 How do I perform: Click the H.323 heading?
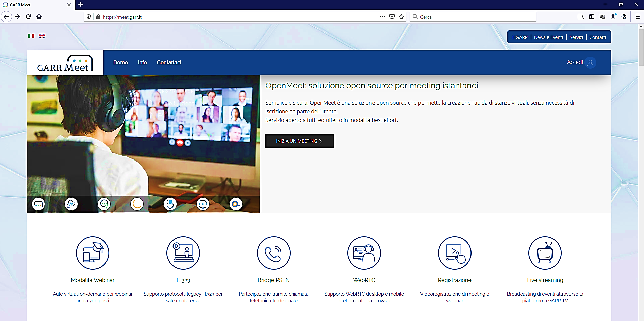[x=183, y=280]
